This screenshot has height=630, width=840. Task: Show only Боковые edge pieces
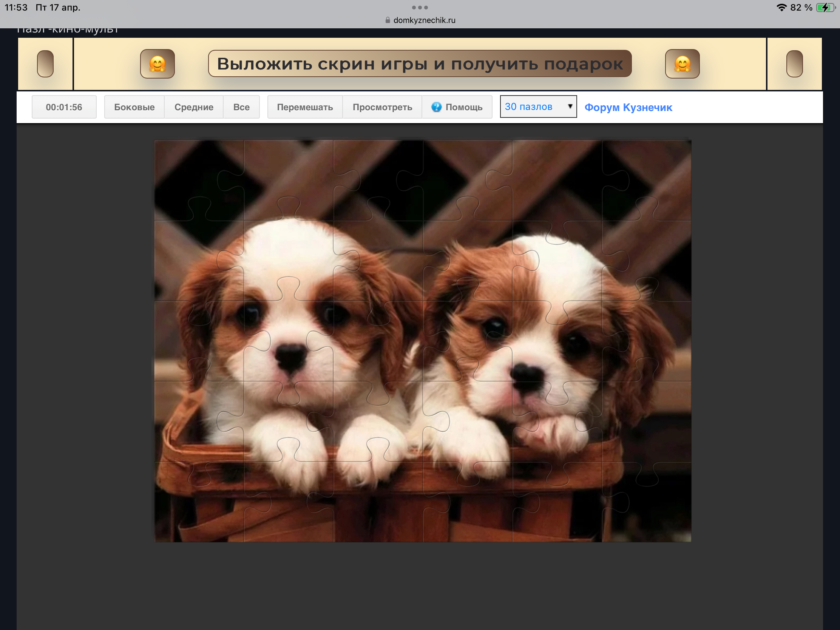[x=134, y=107]
